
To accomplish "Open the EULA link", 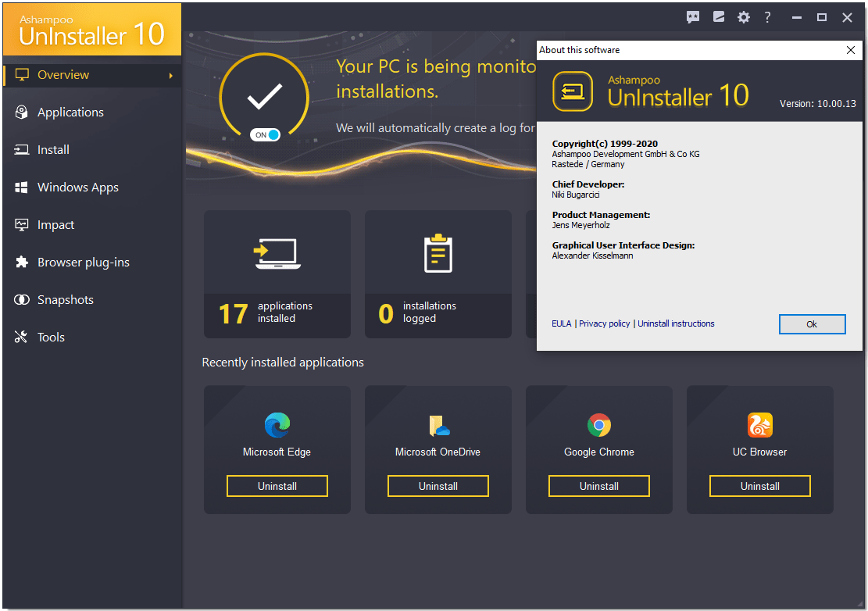I will coord(561,323).
